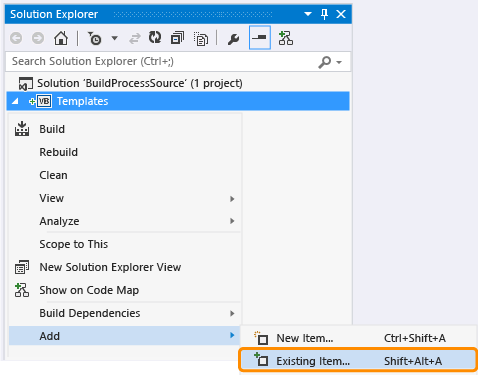Click the Back navigation arrow in toolbar
This screenshot has width=478, height=375.
16,38
